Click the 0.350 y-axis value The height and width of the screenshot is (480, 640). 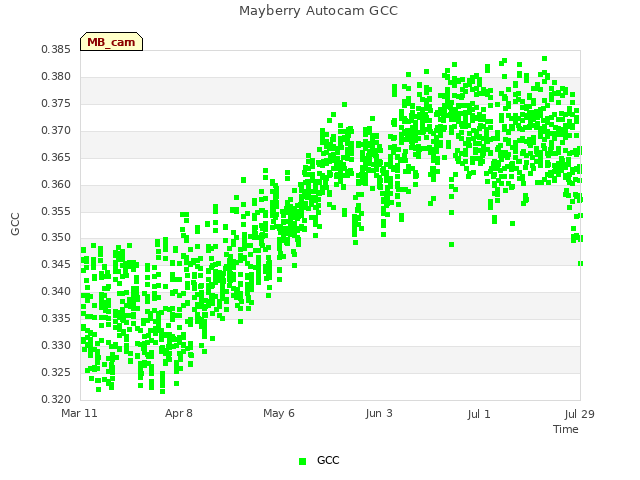coord(56,238)
